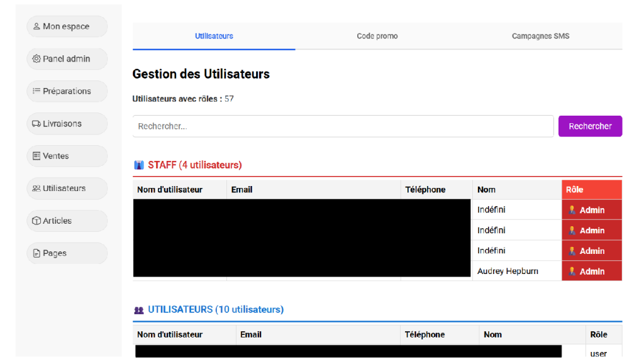Click the list icon beside Préparations
The width and height of the screenshot is (644, 362).
(36, 91)
